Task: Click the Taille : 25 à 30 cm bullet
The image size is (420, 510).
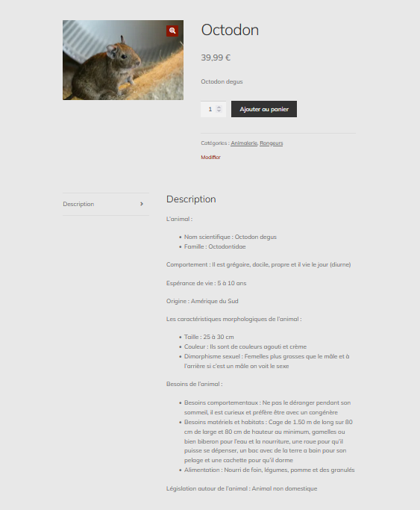Action: point(209,337)
